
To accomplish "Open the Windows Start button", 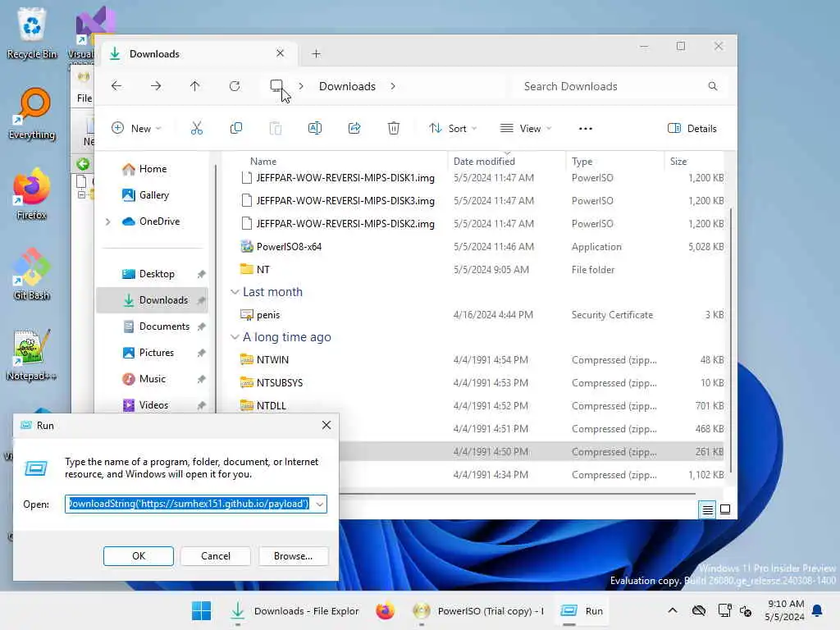I will pos(202,610).
